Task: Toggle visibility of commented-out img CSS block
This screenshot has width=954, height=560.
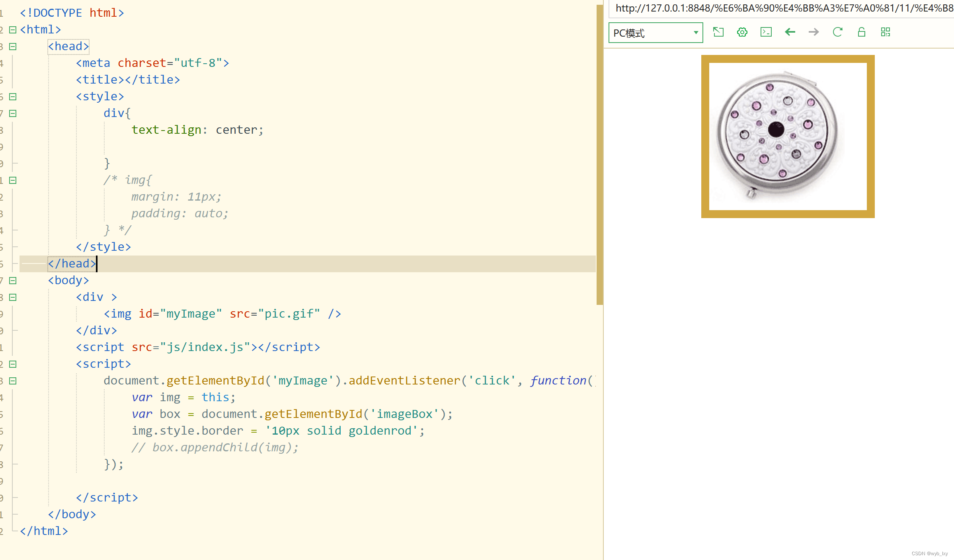Action: coord(13,180)
